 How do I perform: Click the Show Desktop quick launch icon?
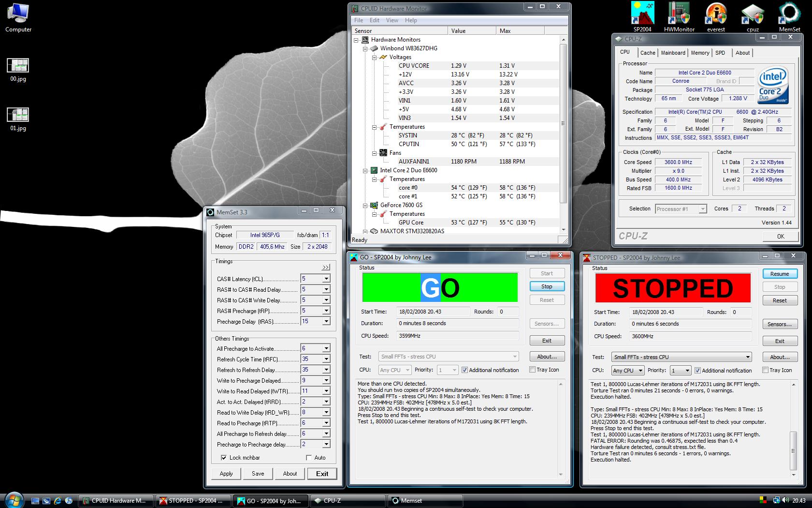(35, 501)
